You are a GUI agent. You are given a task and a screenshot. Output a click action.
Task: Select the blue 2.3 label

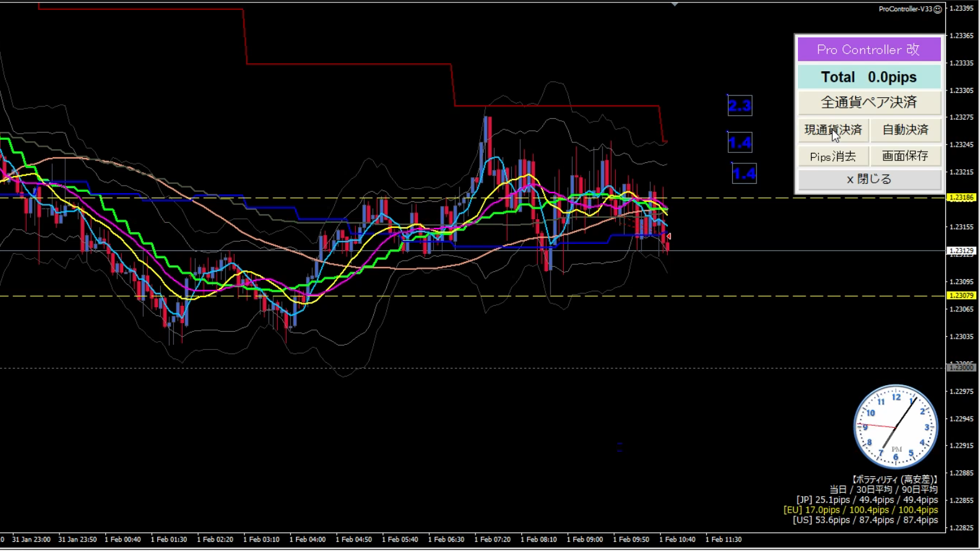click(x=740, y=106)
